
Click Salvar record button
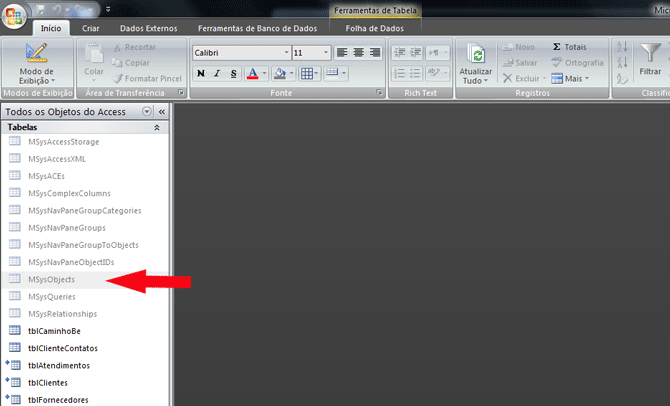pos(520,63)
